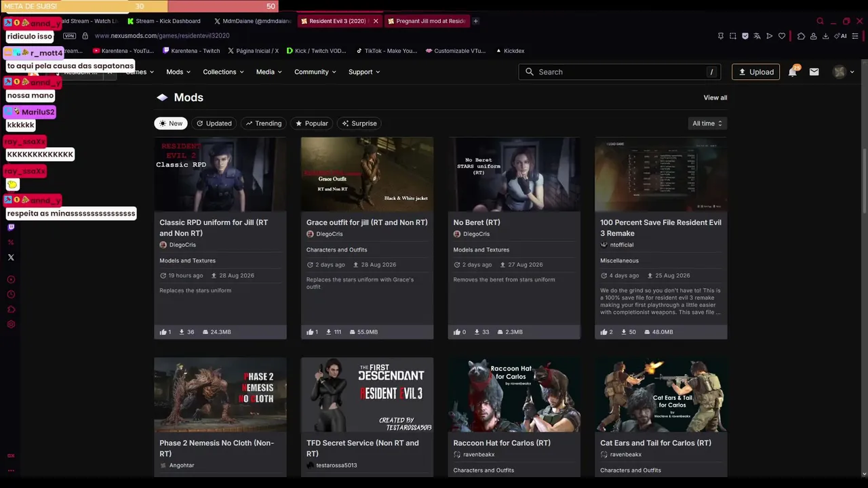Take a snapshot with the capture icon
Screen dimensions: 868x488
coord(733,36)
